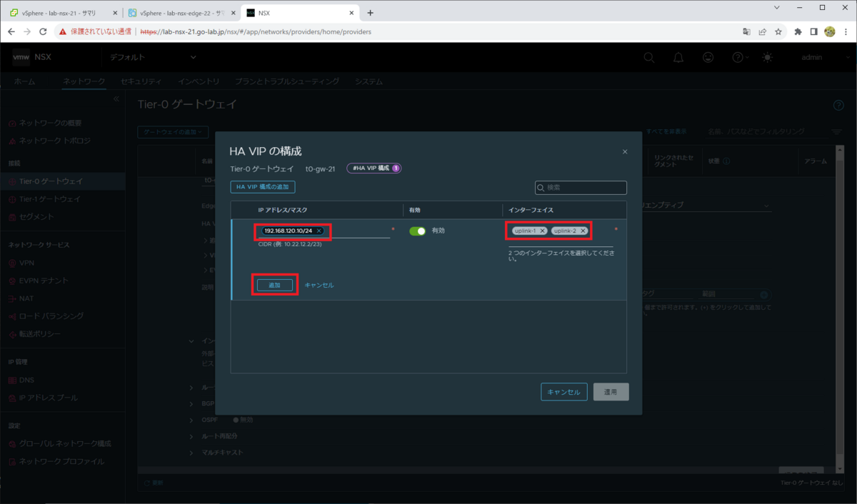Open the セキュリティ tab
The image size is (857, 504).
[141, 81]
